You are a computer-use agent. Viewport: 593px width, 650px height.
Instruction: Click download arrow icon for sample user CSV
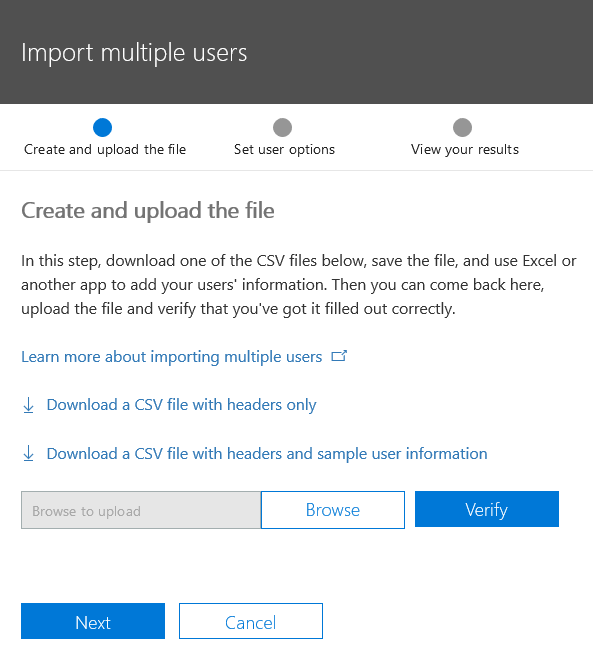coord(29,454)
